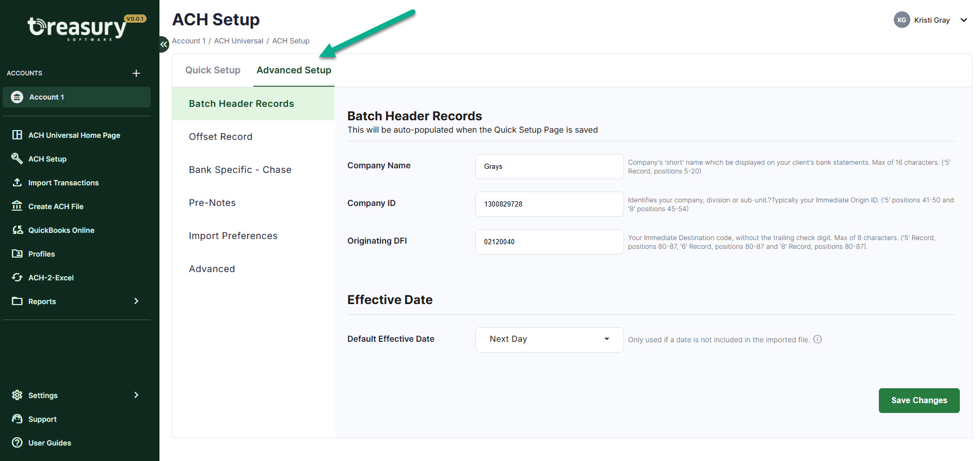Expand the Reports submenu chevron

click(x=136, y=301)
